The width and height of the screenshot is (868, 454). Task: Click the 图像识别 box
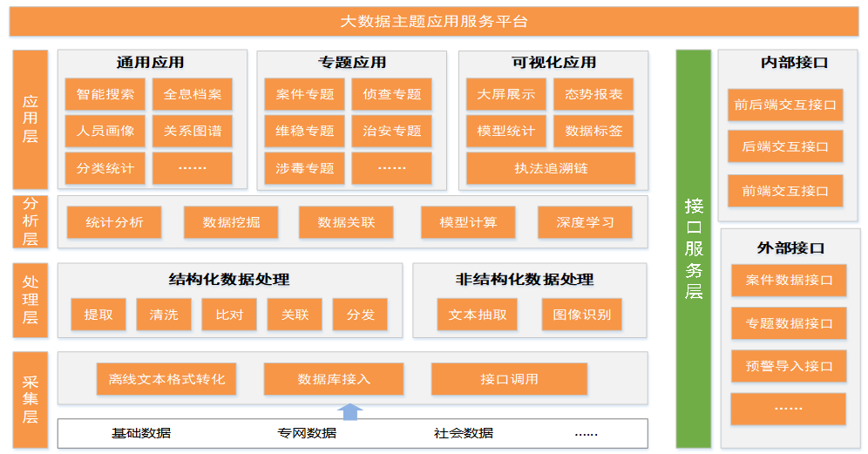pyautogui.click(x=582, y=315)
